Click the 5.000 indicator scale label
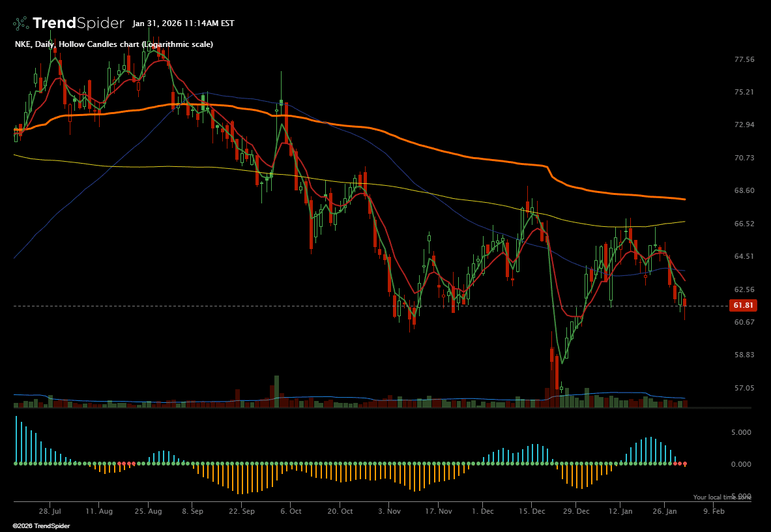The height and width of the screenshot is (532, 771). [x=739, y=432]
